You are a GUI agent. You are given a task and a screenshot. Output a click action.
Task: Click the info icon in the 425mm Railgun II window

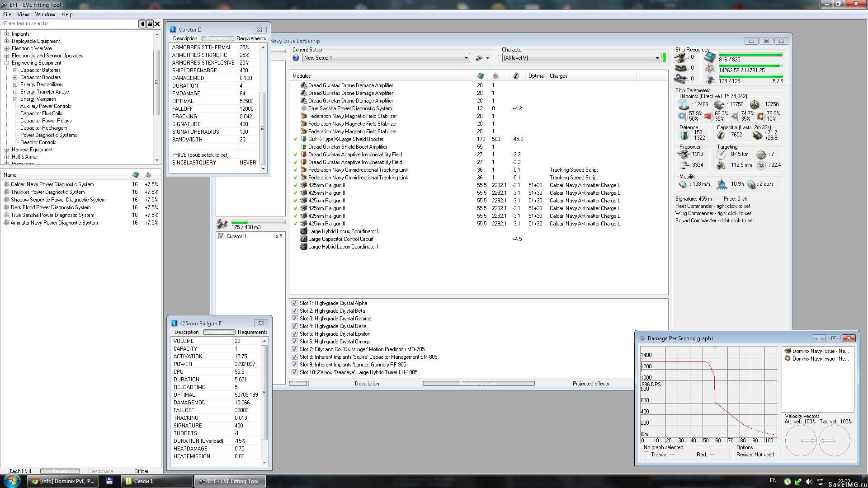pyautogui.click(x=174, y=323)
